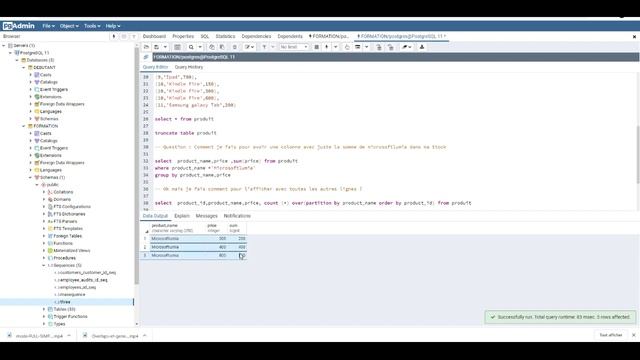This screenshot has width=640, height=360.
Task: Switch to the Dashboard tab
Action: (154, 36)
